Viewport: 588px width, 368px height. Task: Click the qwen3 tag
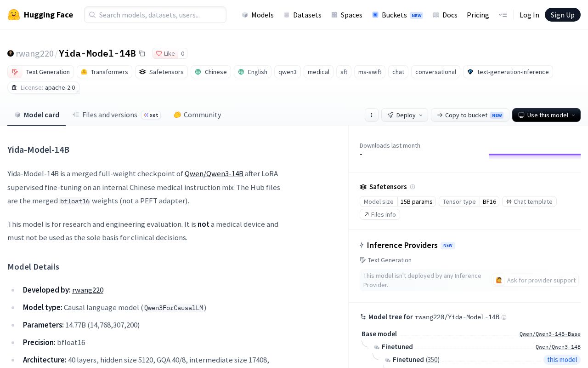[288, 72]
